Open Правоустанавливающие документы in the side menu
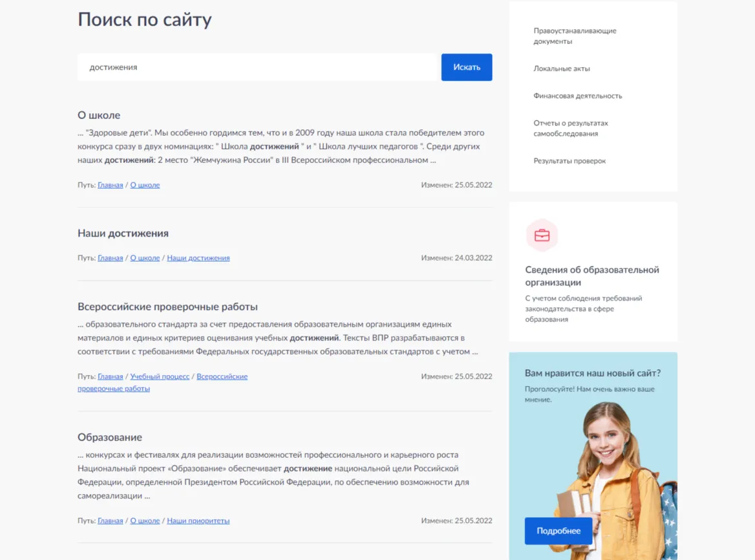Image resolution: width=755 pixels, height=560 pixels. pos(575,36)
